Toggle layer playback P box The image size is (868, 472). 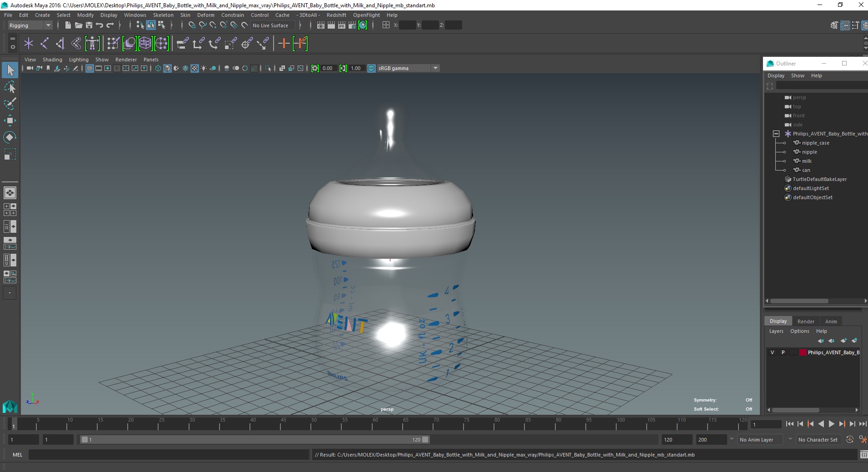pyautogui.click(x=783, y=352)
